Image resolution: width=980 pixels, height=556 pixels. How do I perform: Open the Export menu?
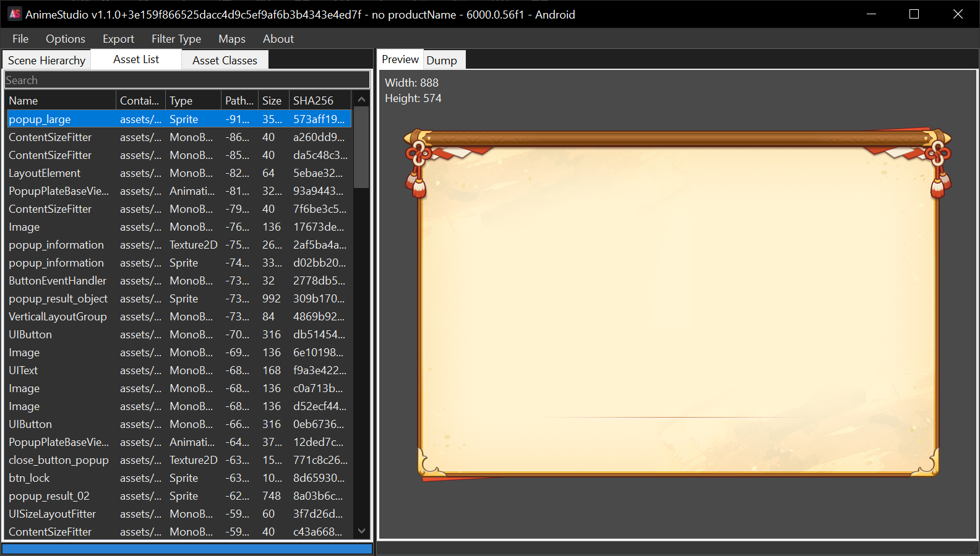coord(118,39)
